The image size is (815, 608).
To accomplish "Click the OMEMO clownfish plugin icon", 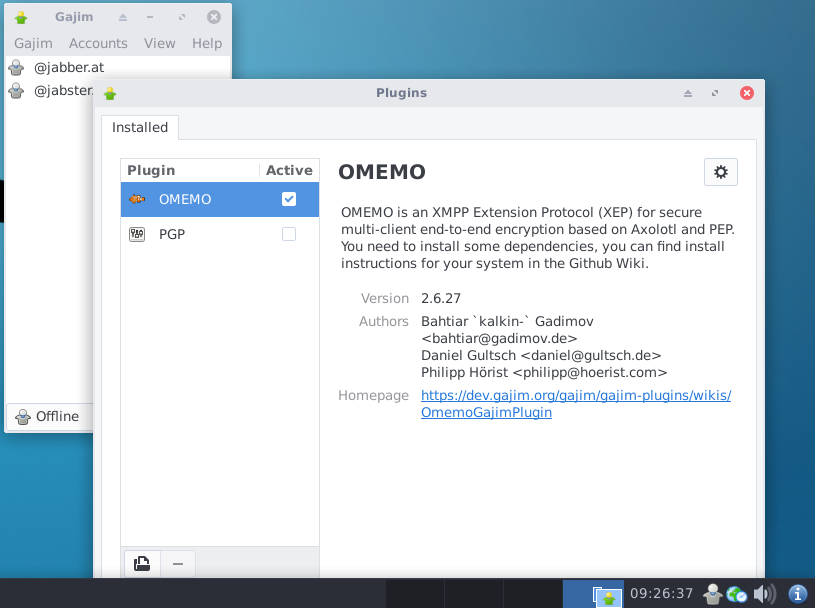I will tap(137, 199).
